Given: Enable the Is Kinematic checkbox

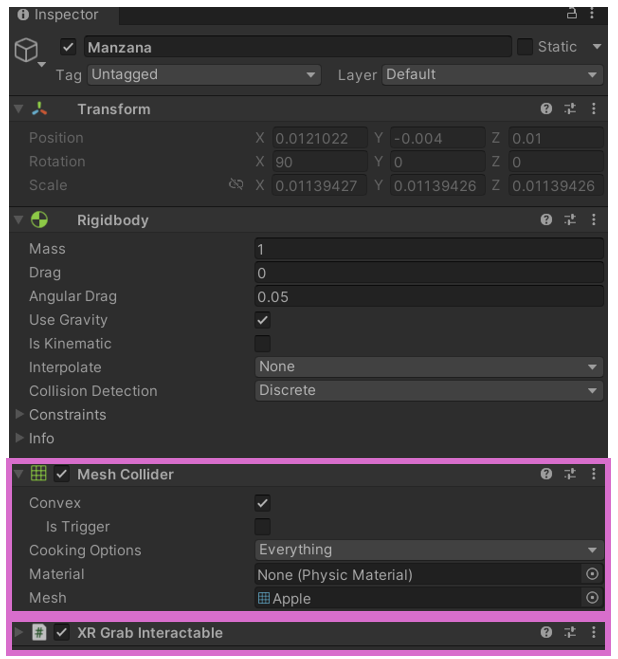Looking at the screenshot, I should click(x=262, y=344).
